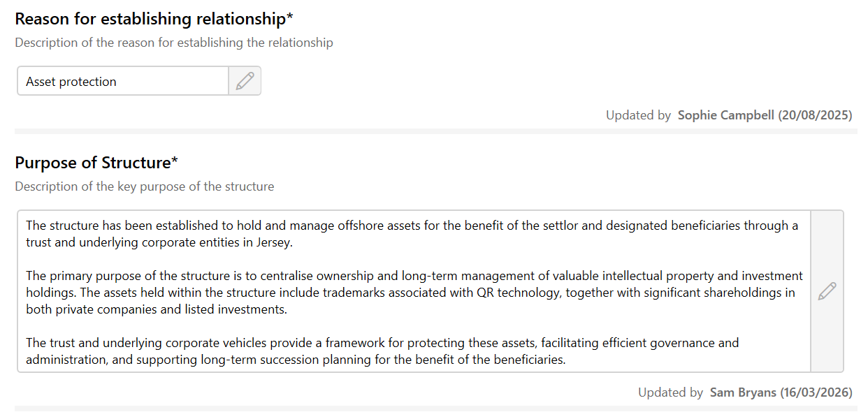Click into the Asset protection input field
Screen dimensions: 868x419
(122, 82)
